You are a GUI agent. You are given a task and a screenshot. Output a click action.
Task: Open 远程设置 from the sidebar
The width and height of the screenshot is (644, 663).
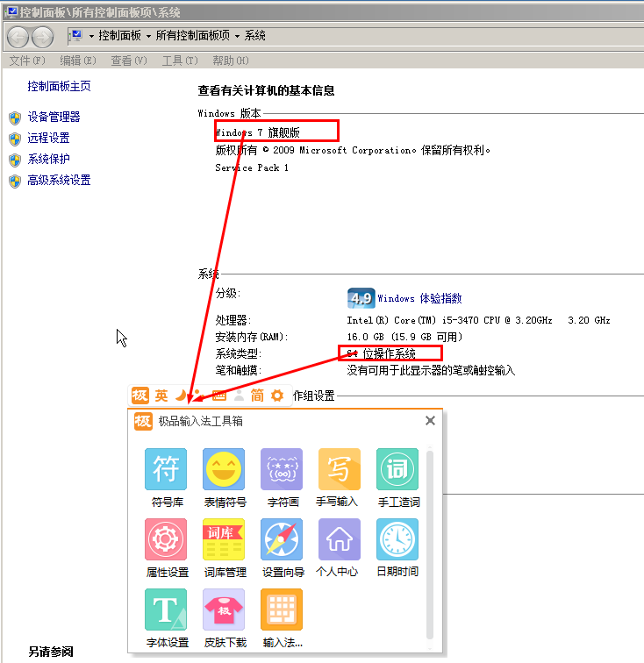click(48, 138)
